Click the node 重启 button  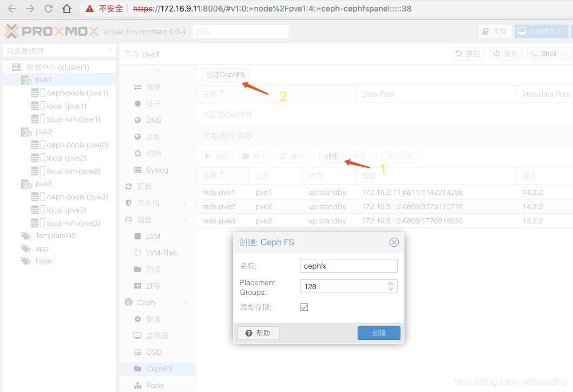(468, 54)
